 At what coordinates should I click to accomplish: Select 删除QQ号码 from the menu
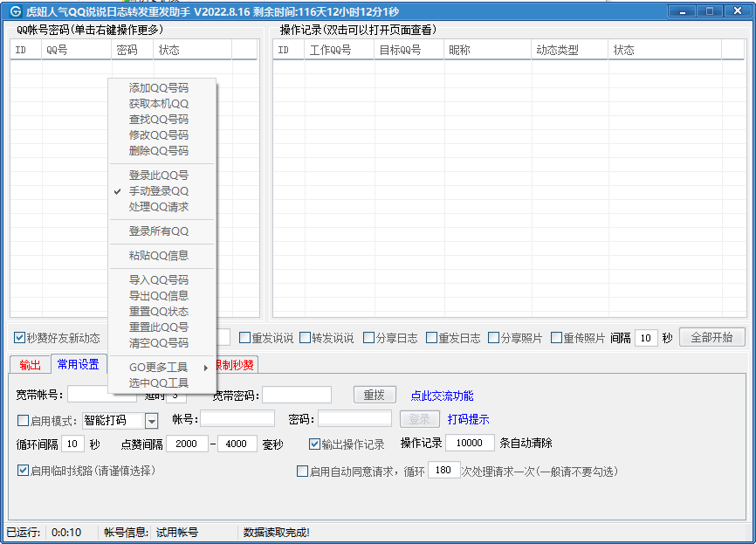tap(162, 150)
